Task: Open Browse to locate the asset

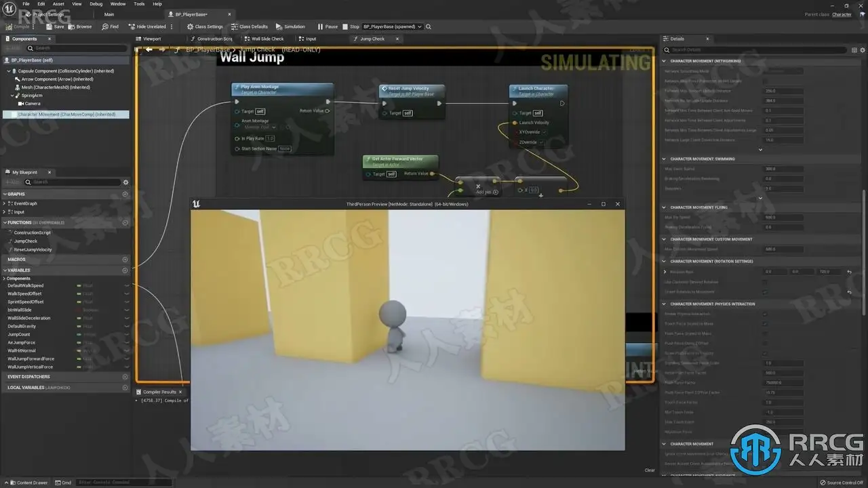Action: pyautogui.click(x=80, y=26)
